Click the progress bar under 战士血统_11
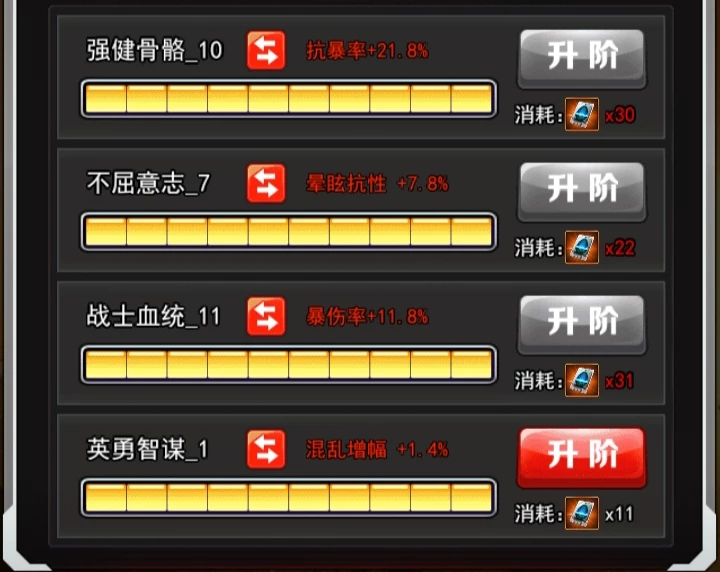720x572 pixels. pos(289,365)
